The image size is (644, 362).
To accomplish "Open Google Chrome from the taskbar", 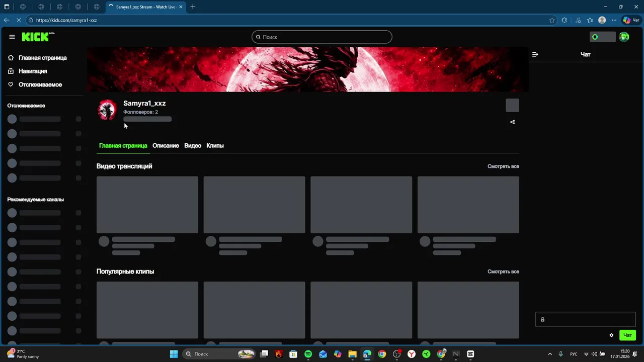I will pyautogui.click(x=382, y=354).
